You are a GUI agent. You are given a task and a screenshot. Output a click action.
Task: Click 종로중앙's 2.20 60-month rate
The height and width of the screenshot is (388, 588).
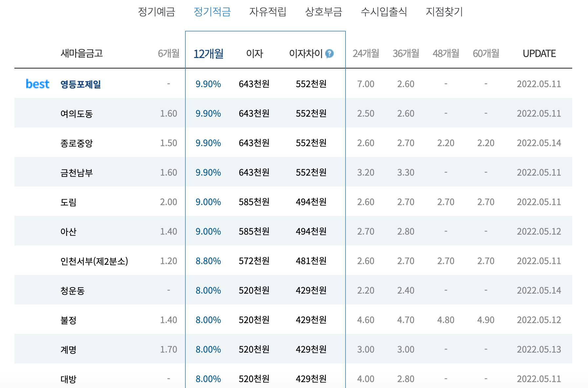pos(486,143)
